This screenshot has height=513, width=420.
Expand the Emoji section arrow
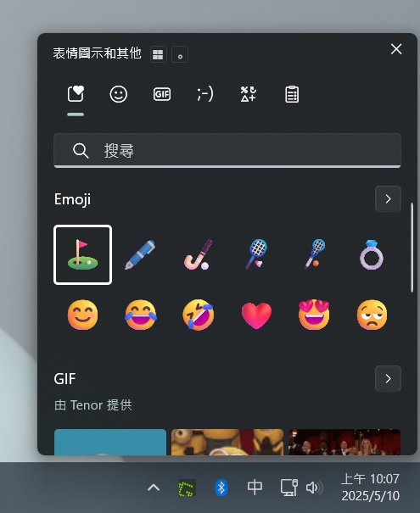click(388, 199)
